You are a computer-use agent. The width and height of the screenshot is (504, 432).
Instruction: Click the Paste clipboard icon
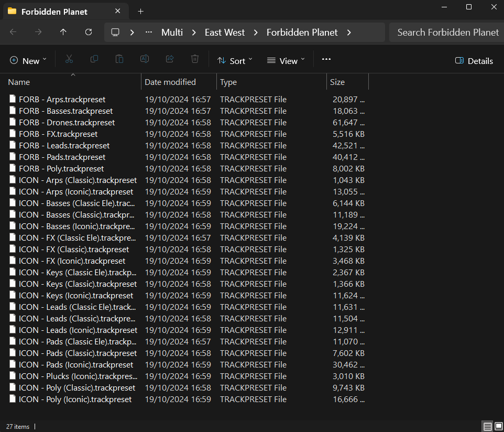119,59
